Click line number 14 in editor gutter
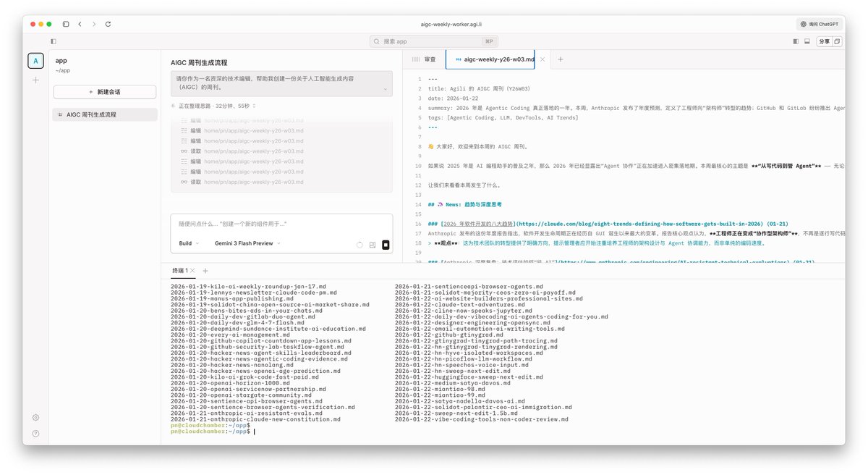 (x=419, y=205)
